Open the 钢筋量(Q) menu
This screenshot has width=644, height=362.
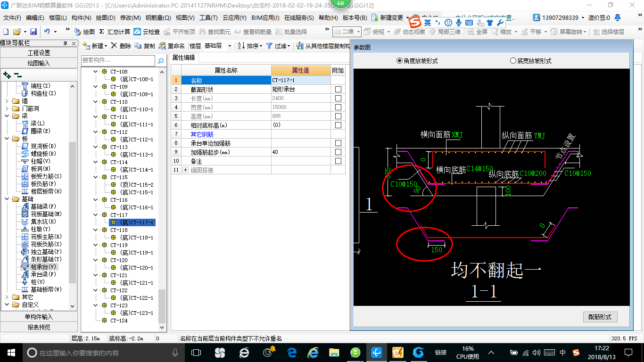point(158,18)
